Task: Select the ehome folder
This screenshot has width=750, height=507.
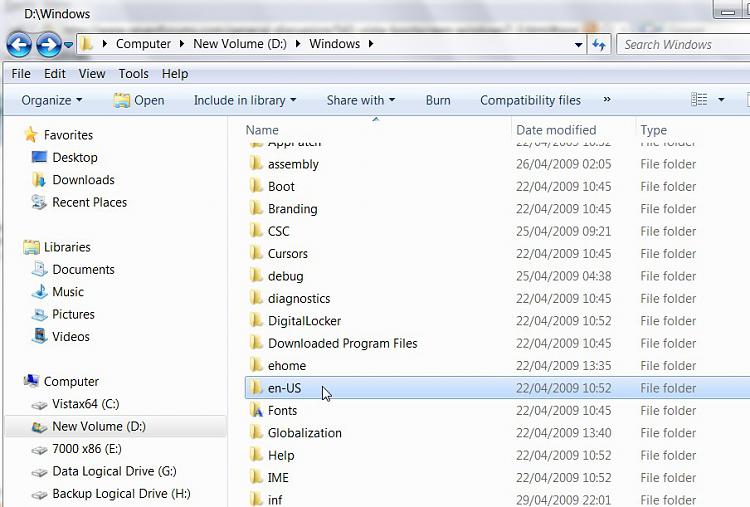Action: tap(287, 365)
